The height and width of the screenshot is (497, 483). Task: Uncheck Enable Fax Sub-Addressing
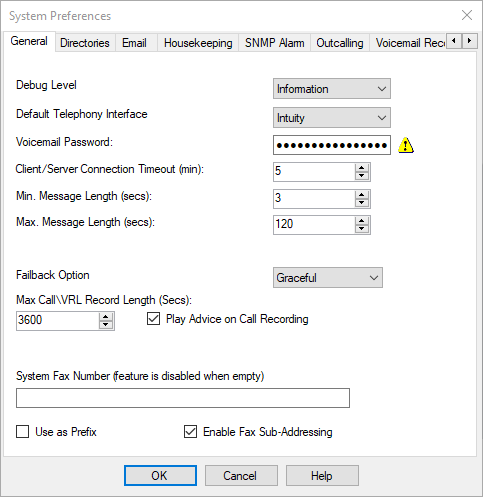(190, 431)
